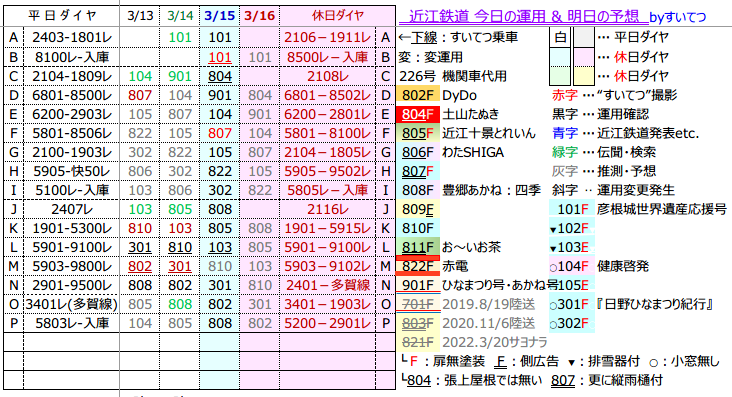The image size is (732, 397).
Task: Click the 赤字 "すいてつ"撮影 legend line
Action: click(614, 96)
